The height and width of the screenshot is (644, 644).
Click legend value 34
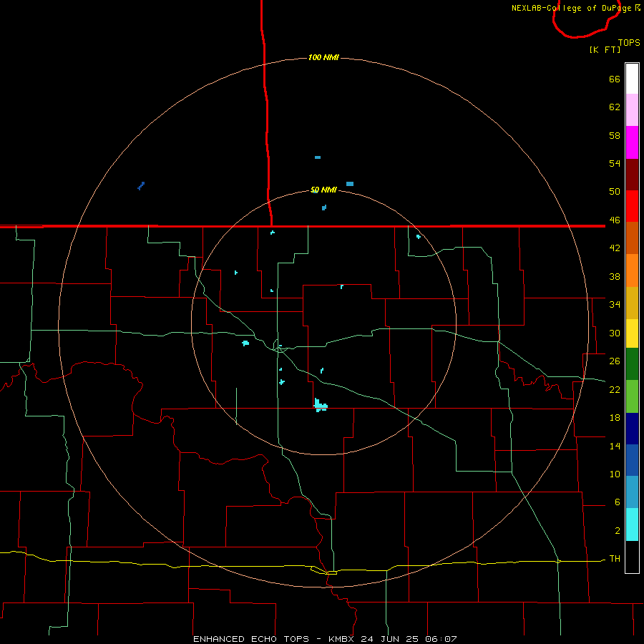click(615, 304)
